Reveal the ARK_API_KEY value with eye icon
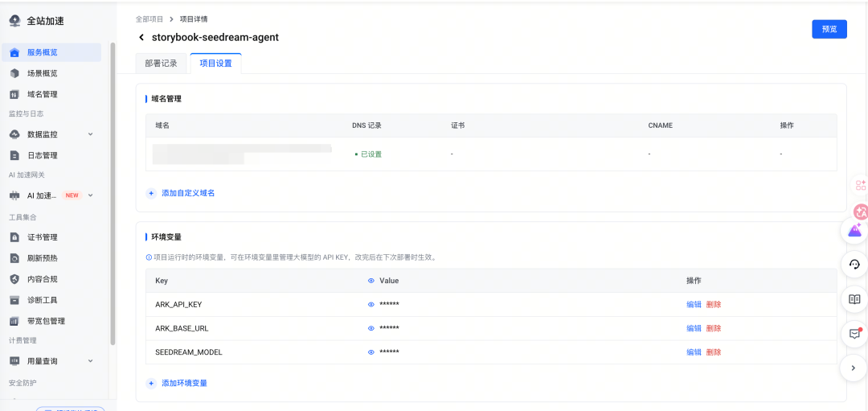The image size is (868, 411). [371, 305]
